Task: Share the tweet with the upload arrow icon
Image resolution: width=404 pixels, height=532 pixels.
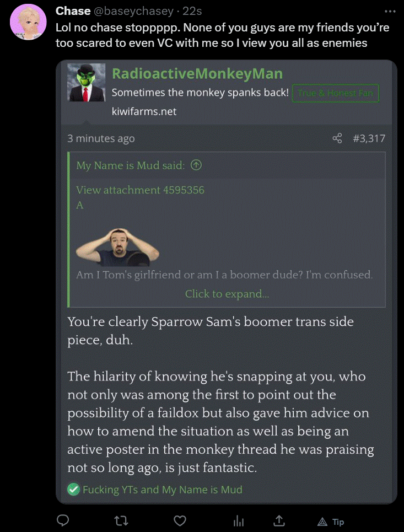Action: [x=279, y=520]
